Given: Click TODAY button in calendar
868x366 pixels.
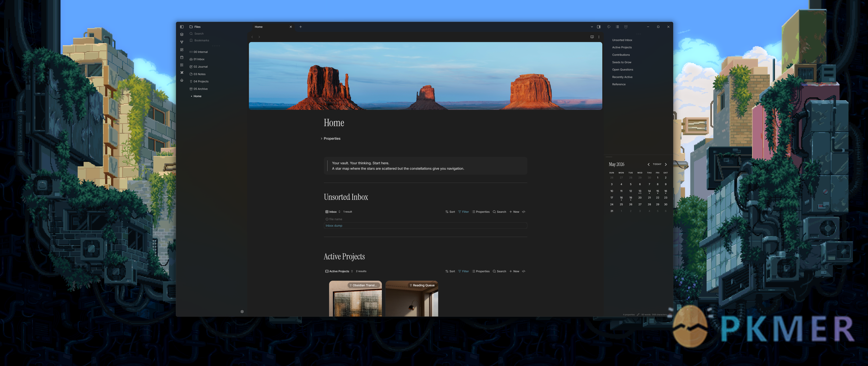Looking at the screenshot, I should 657,164.
